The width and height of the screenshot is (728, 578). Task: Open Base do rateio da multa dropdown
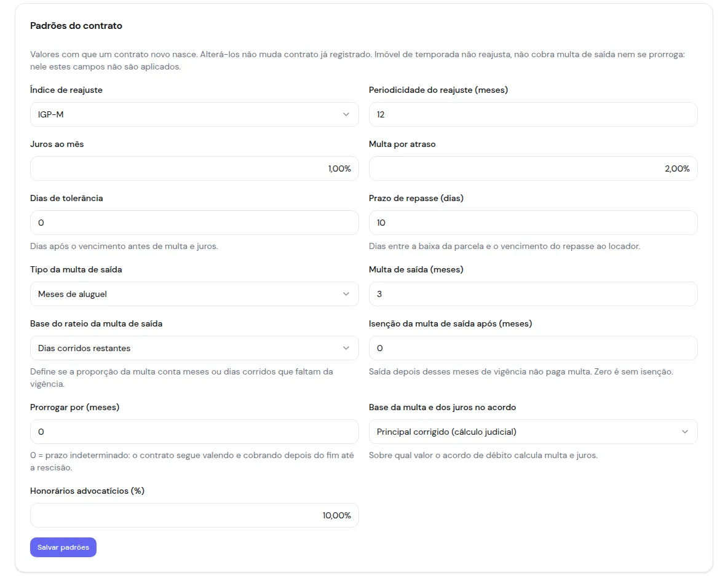click(x=194, y=348)
